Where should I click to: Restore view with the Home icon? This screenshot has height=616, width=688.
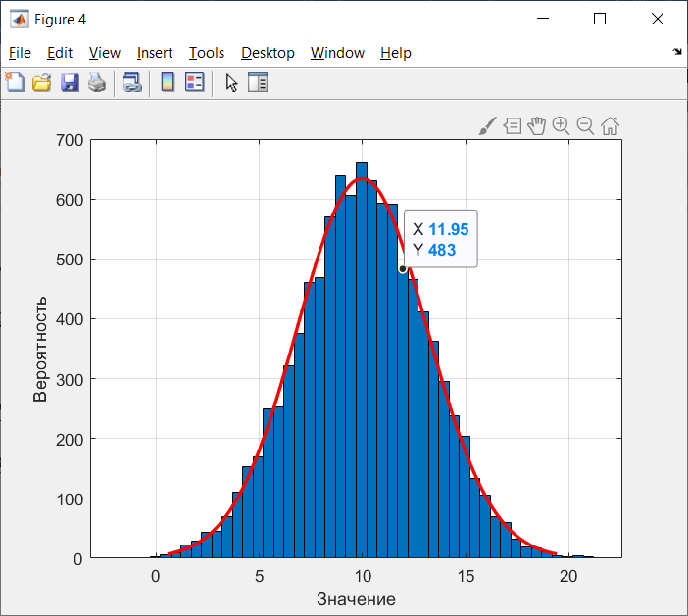pos(610,126)
